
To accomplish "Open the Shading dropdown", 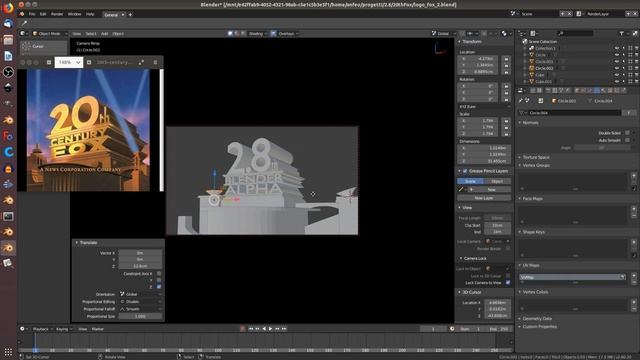I will coord(258,33).
